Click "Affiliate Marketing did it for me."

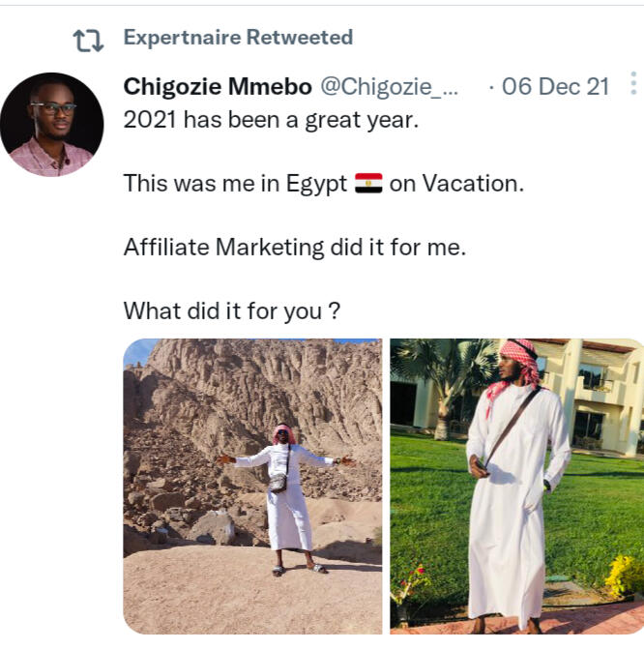coord(295,248)
